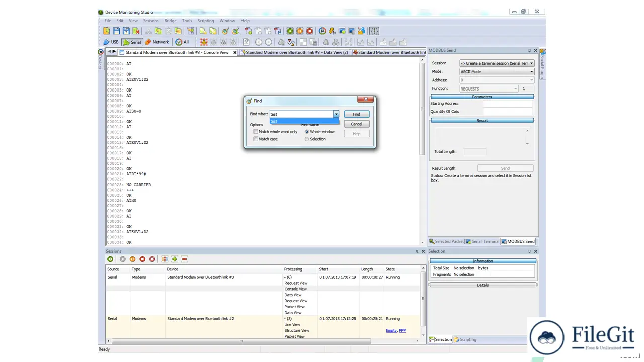Viewport: 644px width, 362px height.
Task: Select the All devices filter
Action: click(182, 42)
